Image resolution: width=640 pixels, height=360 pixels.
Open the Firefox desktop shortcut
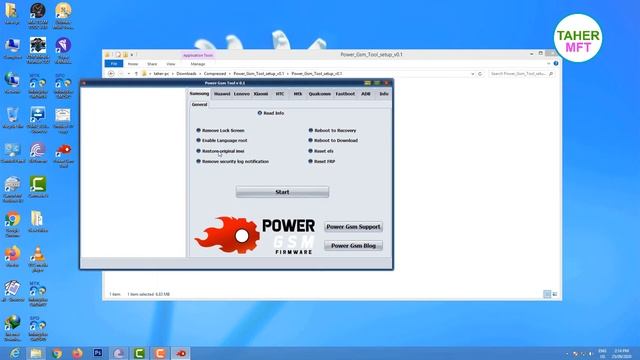[x=13, y=257]
